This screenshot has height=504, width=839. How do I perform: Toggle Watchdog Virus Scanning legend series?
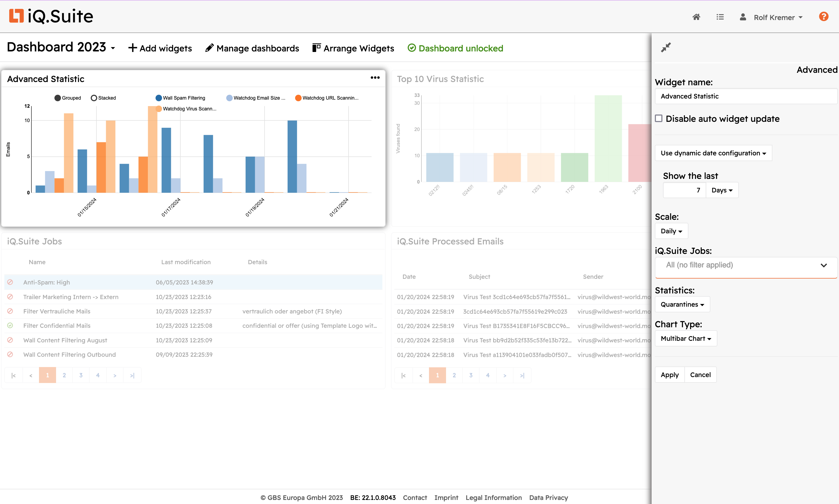point(186,109)
